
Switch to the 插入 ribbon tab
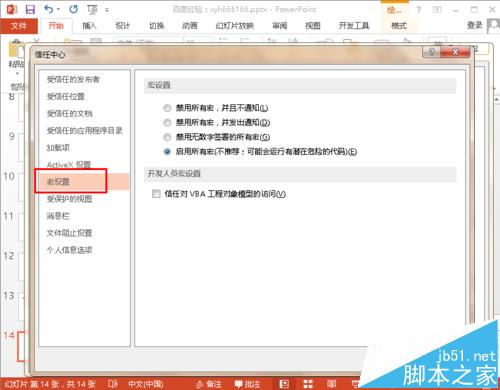89,26
